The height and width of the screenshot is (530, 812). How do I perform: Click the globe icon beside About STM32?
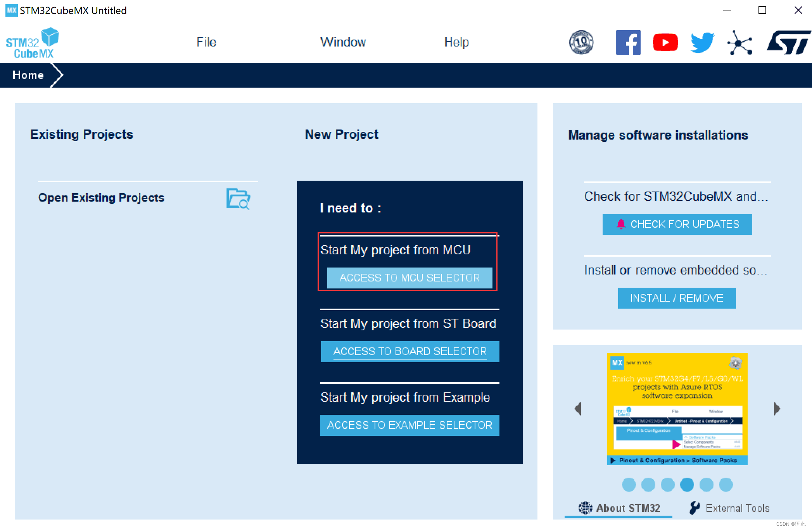coord(586,508)
